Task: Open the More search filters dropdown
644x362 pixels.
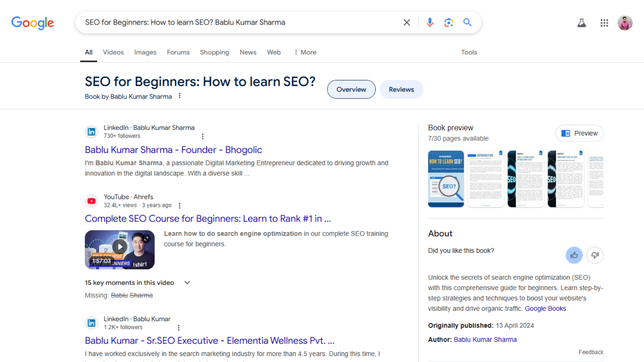Action: (305, 52)
